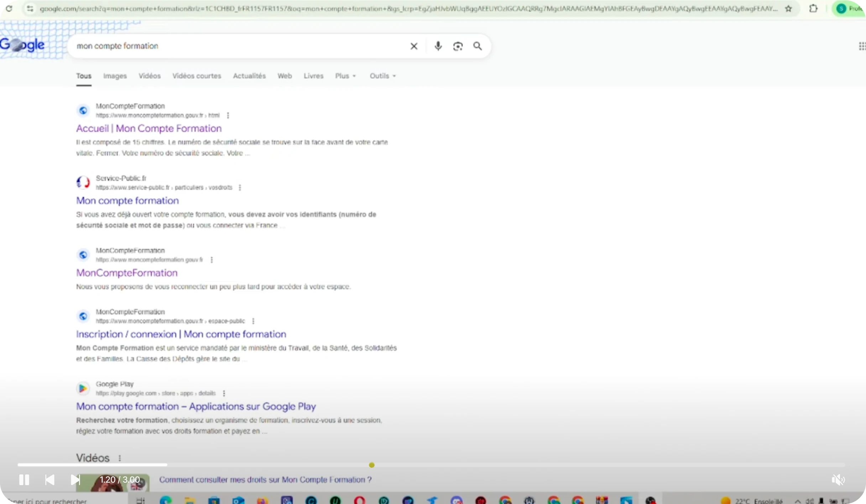Open the Google apps grid
The width and height of the screenshot is (866, 504).
[862, 46]
